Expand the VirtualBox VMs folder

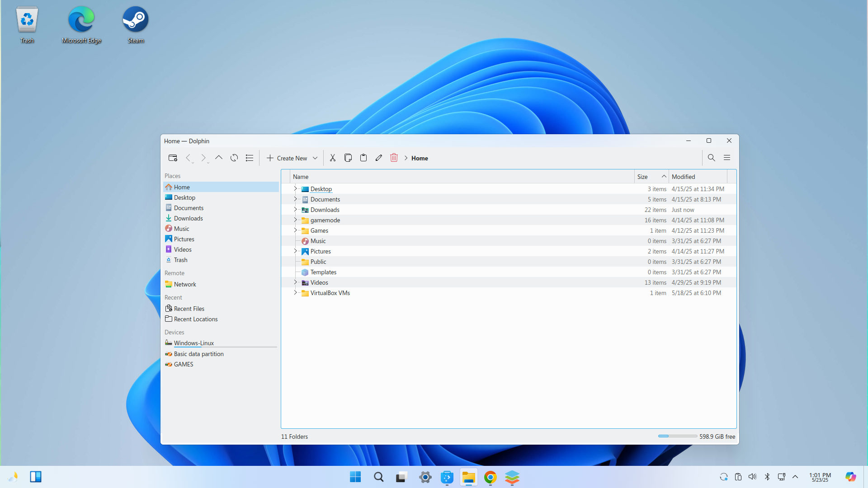click(x=296, y=293)
